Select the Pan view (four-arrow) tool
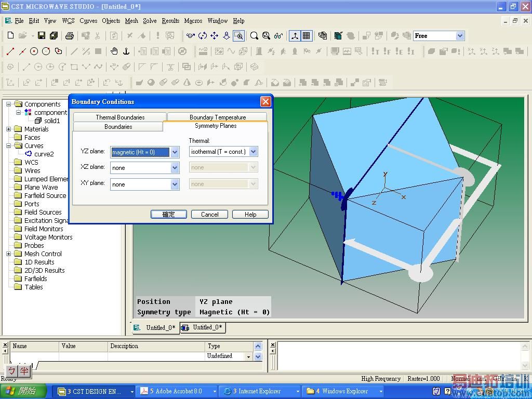The image size is (532, 399). [x=214, y=36]
